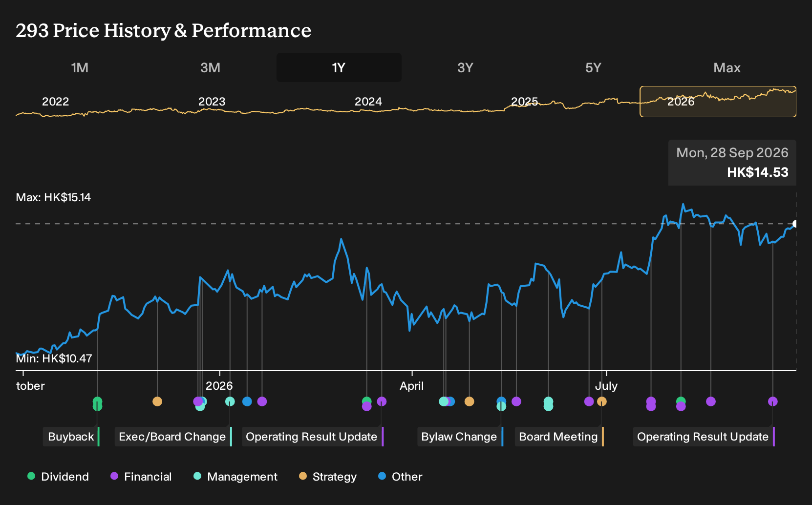Click the '2026' label on the chart's bottom axis
This screenshot has height=505, width=812.
point(219,386)
